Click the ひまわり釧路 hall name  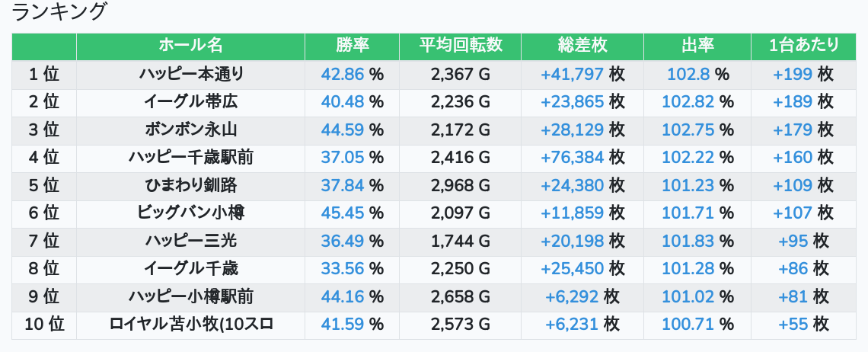[x=191, y=185]
